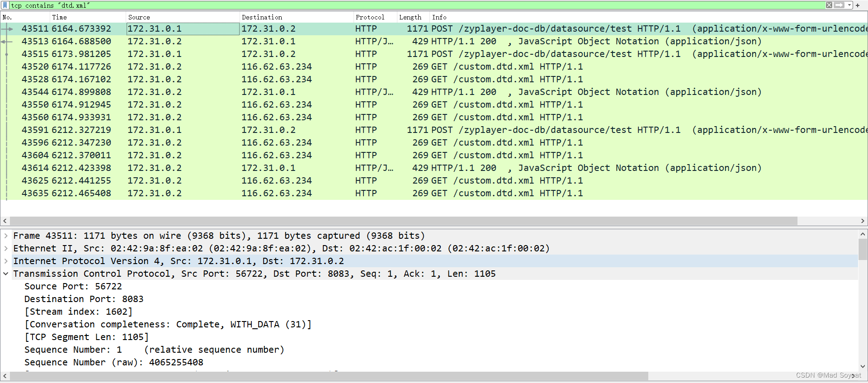Select the Frame 43511 summary line
The height and width of the screenshot is (383, 868).
point(219,236)
